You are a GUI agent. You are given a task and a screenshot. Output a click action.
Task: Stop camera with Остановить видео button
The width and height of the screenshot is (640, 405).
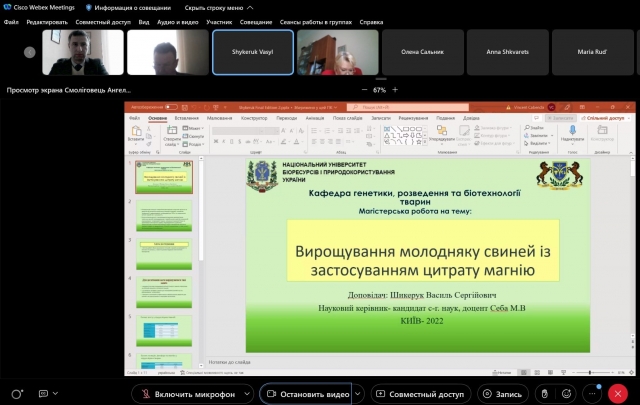pyautogui.click(x=305, y=394)
